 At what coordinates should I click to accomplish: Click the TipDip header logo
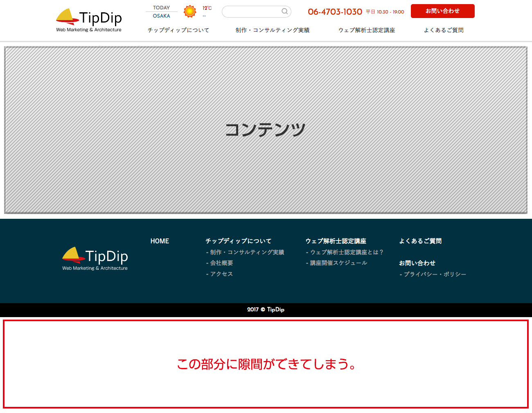point(89,20)
